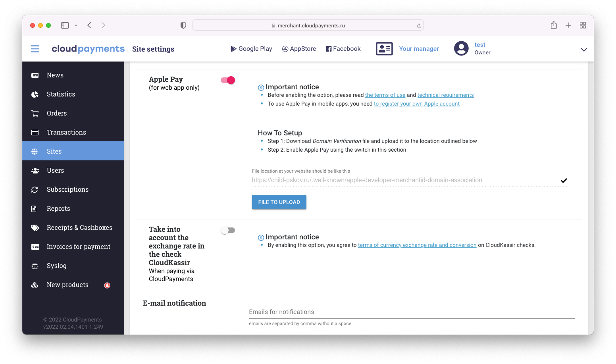Select the Subscriptions refresh icon

coord(35,189)
